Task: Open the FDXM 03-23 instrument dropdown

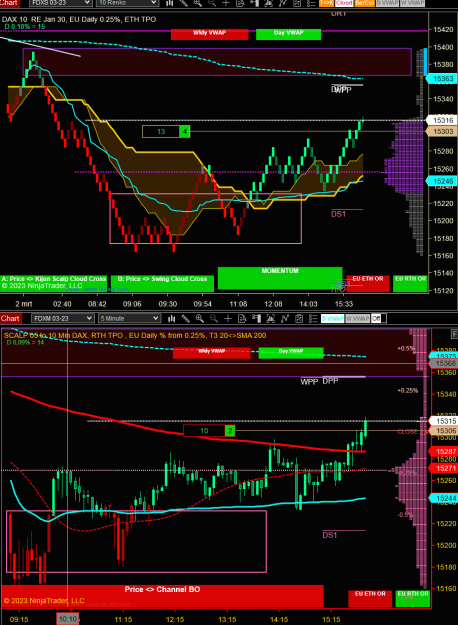Action: (x=63, y=318)
